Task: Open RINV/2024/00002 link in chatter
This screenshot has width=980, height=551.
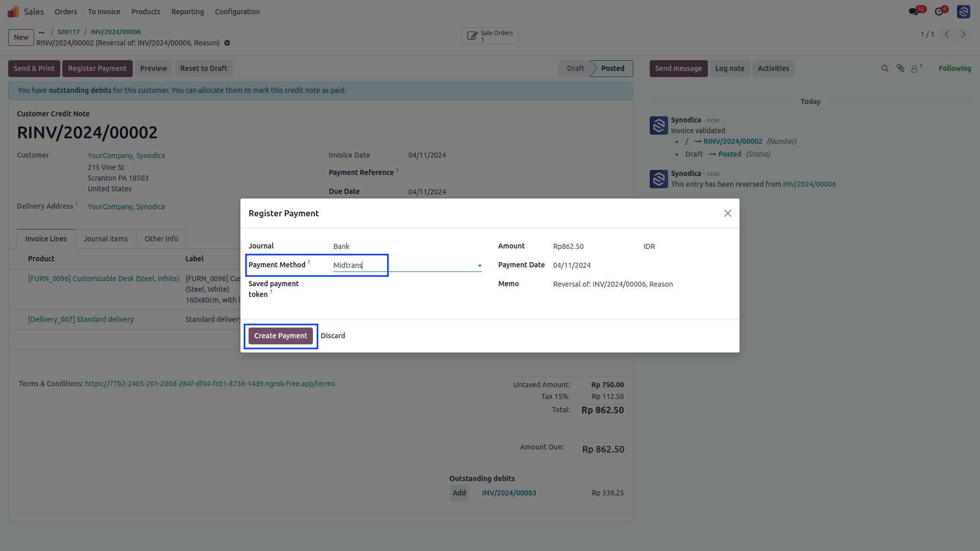Action: pyautogui.click(x=733, y=141)
